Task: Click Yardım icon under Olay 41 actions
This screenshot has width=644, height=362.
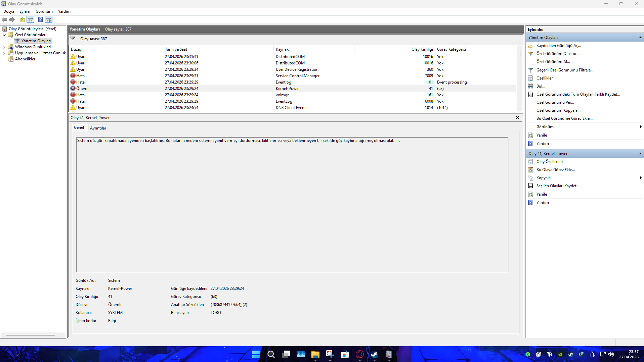Action: coord(530,203)
